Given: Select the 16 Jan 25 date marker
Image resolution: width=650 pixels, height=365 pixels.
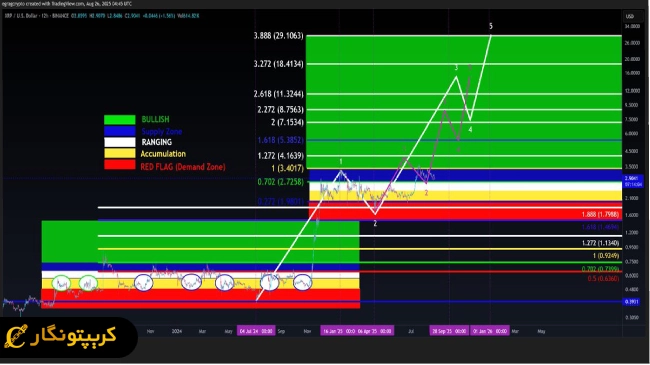Looking at the screenshot, I should coord(338,331).
